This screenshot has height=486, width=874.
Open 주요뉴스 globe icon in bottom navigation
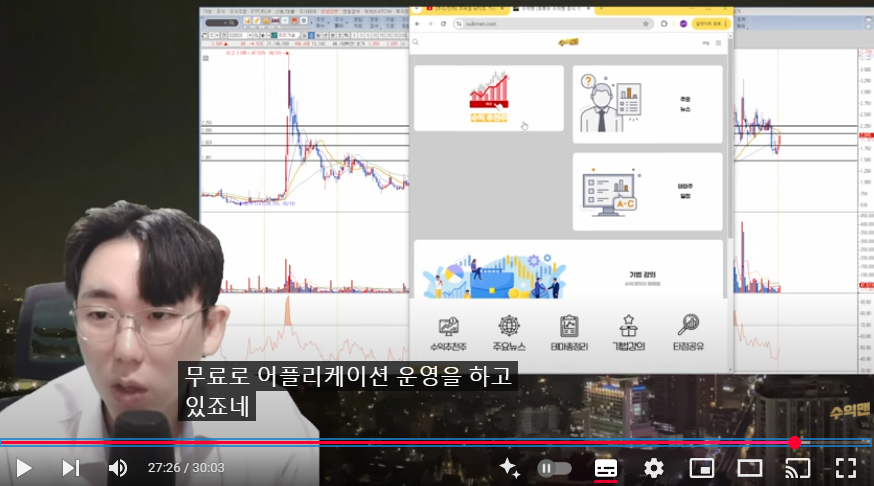pos(509,333)
